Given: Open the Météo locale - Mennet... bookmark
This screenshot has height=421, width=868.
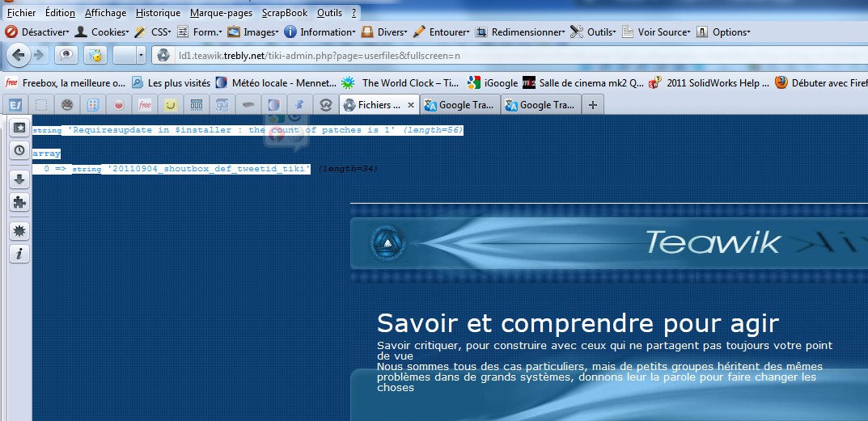Looking at the screenshot, I should (276, 83).
